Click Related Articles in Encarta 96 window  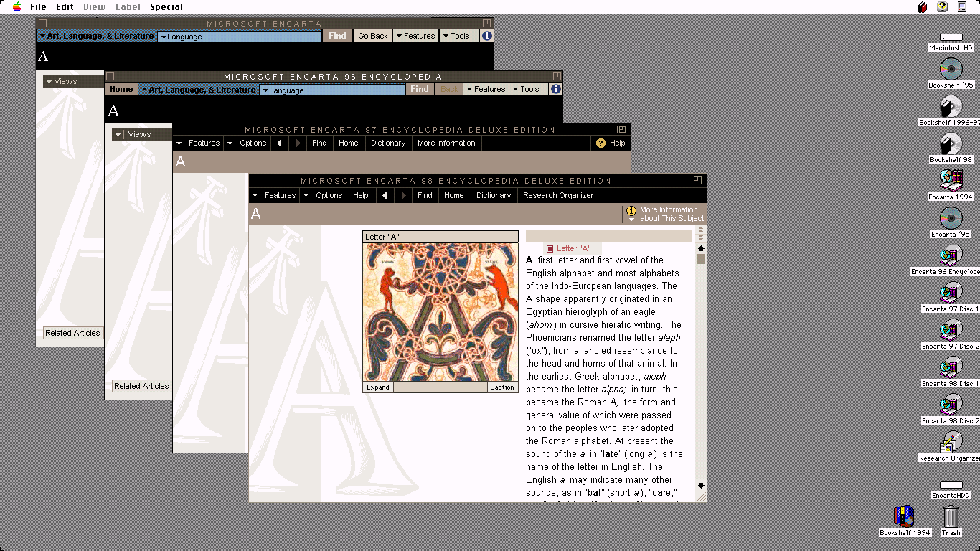point(141,386)
